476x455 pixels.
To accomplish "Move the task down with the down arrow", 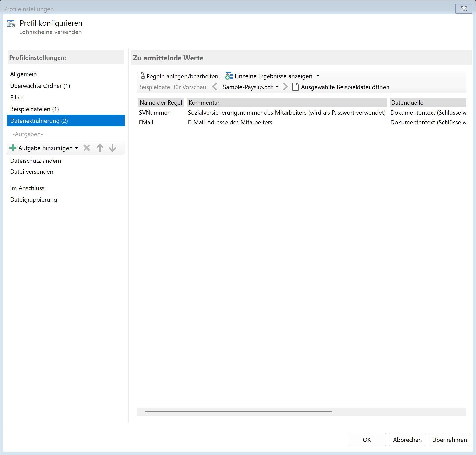I will tap(112, 148).
